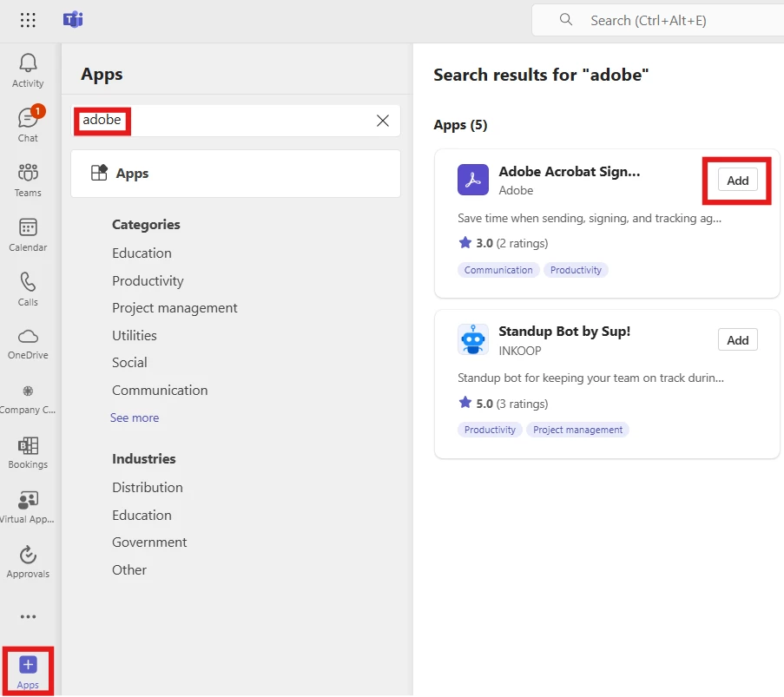Viewport: 784px width, 697px height.
Task: Click Project management tag on Standup Bot card
Action: pos(578,430)
